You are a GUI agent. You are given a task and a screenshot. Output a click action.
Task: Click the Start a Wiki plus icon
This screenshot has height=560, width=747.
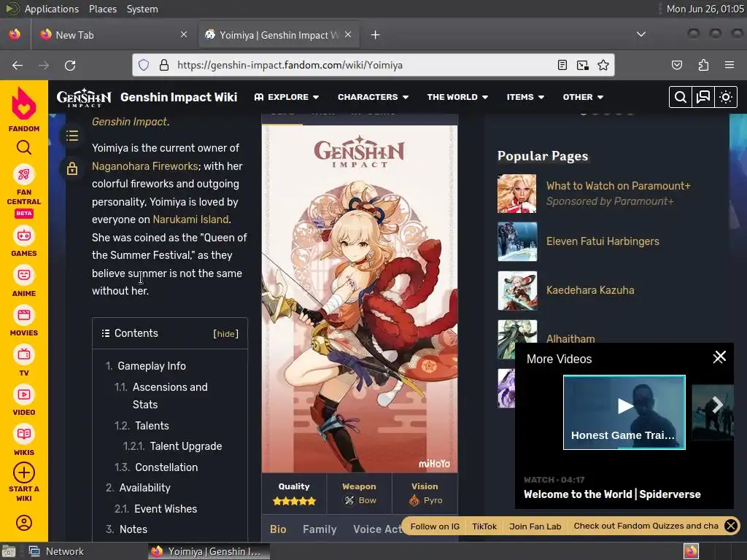coord(24,472)
